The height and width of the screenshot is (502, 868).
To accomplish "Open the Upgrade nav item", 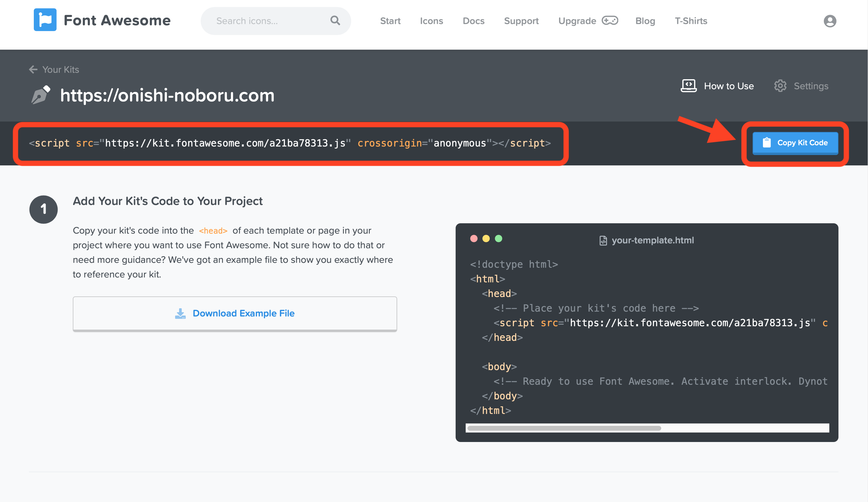I will (x=577, y=21).
